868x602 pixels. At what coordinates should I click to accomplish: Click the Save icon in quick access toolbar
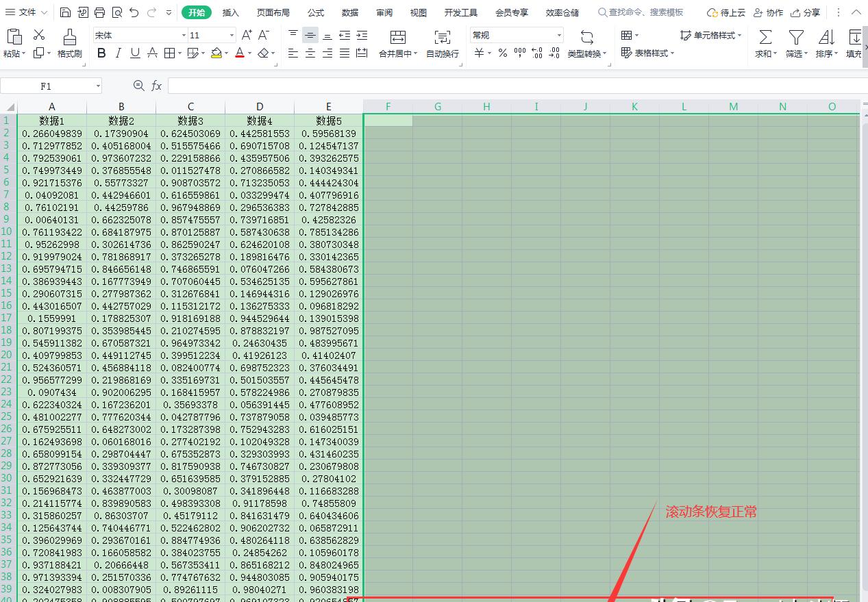coord(65,12)
